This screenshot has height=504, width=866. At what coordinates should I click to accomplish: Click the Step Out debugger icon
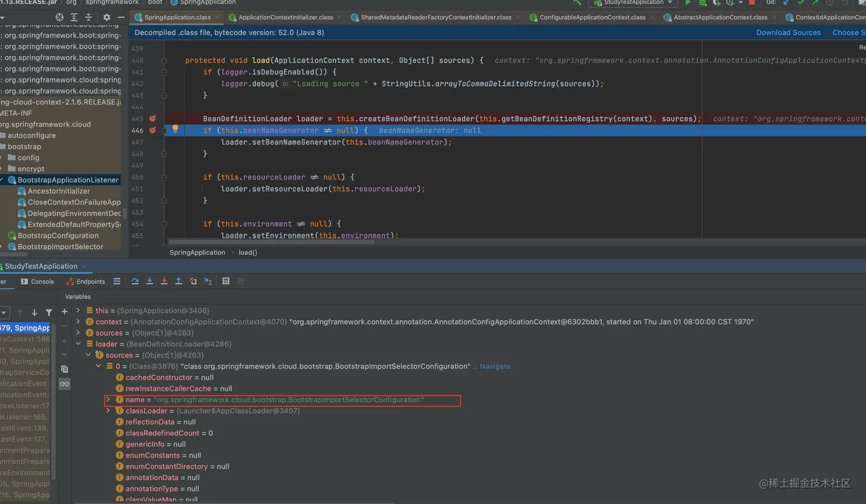tap(179, 281)
